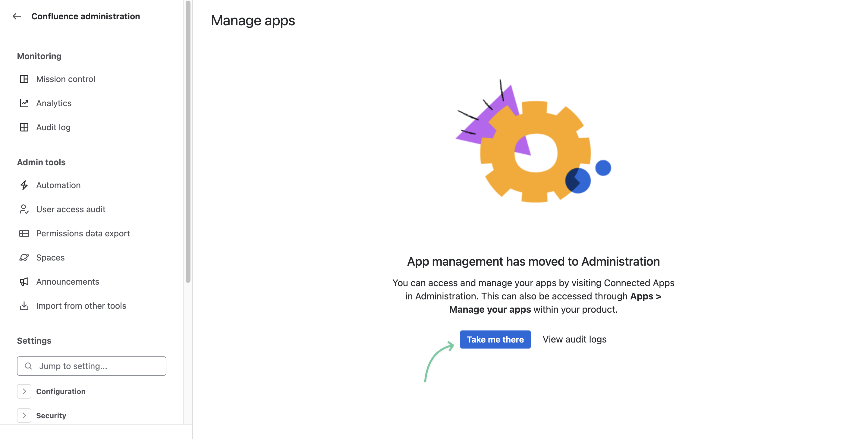The width and height of the screenshot is (868, 439).
Task: Focus the Jump to setting search field
Action: [x=92, y=366]
